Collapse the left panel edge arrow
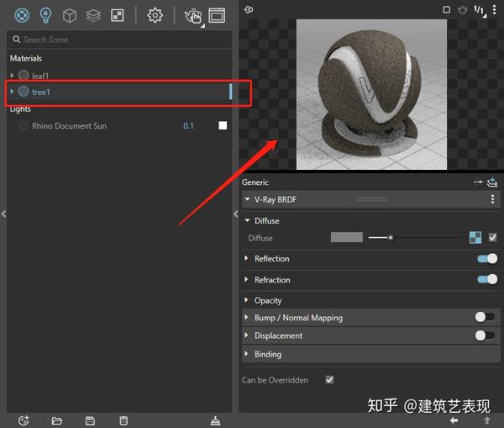The width and height of the screenshot is (504, 428). [x=3, y=214]
